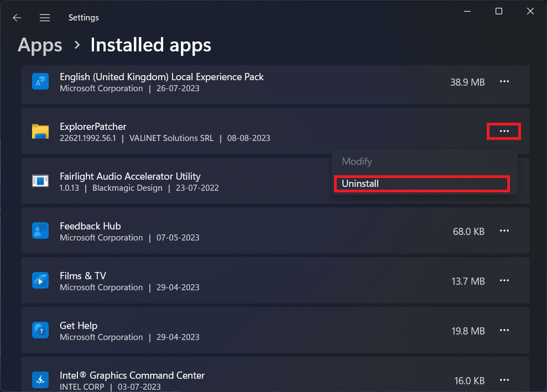Open English Local Experience Pack options menu
The image size is (547, 392).
point(504,81)
